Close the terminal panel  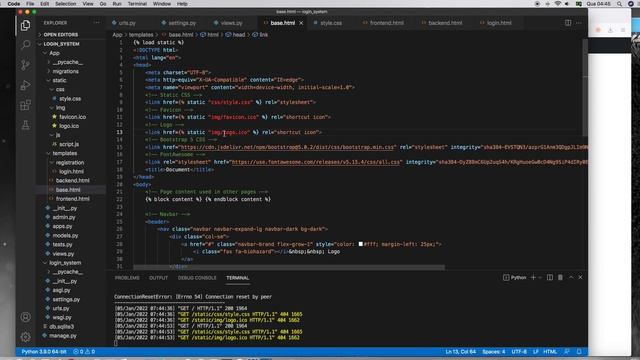(x=580, y=278)
